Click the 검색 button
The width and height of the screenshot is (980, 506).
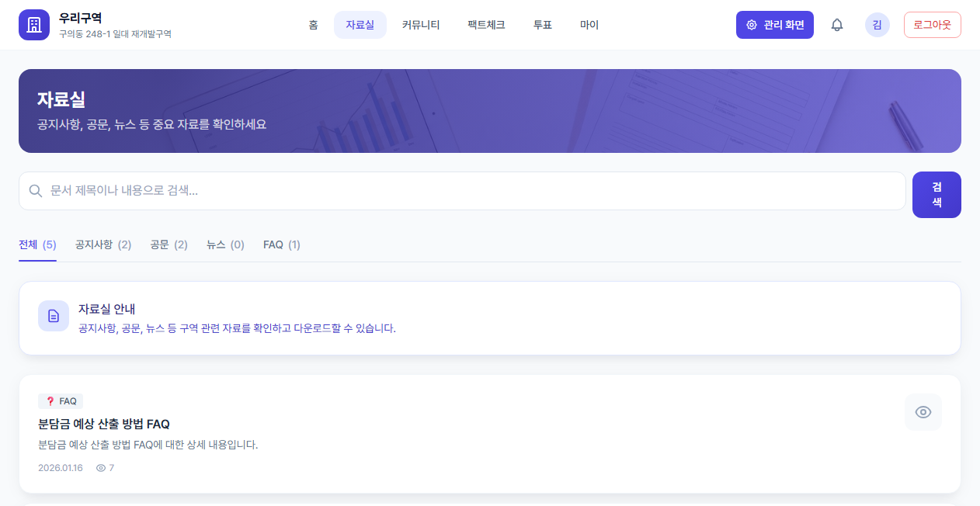coord(937,195)
